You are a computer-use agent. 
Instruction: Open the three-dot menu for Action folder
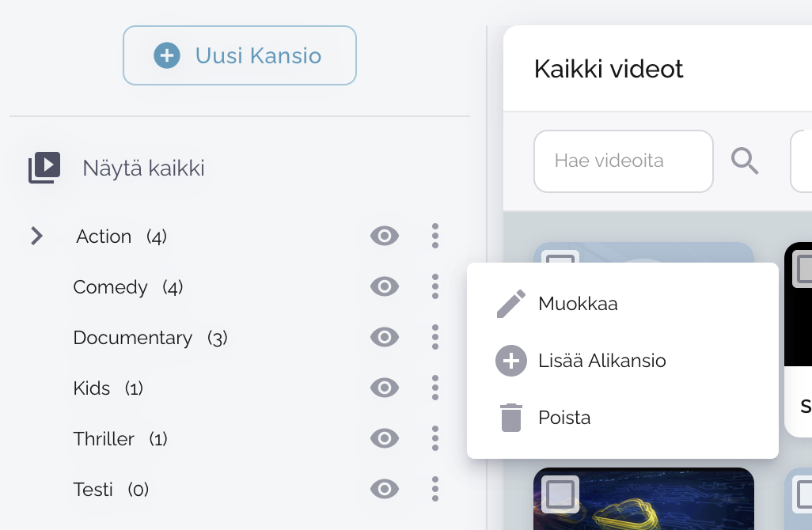coord(435,236)
